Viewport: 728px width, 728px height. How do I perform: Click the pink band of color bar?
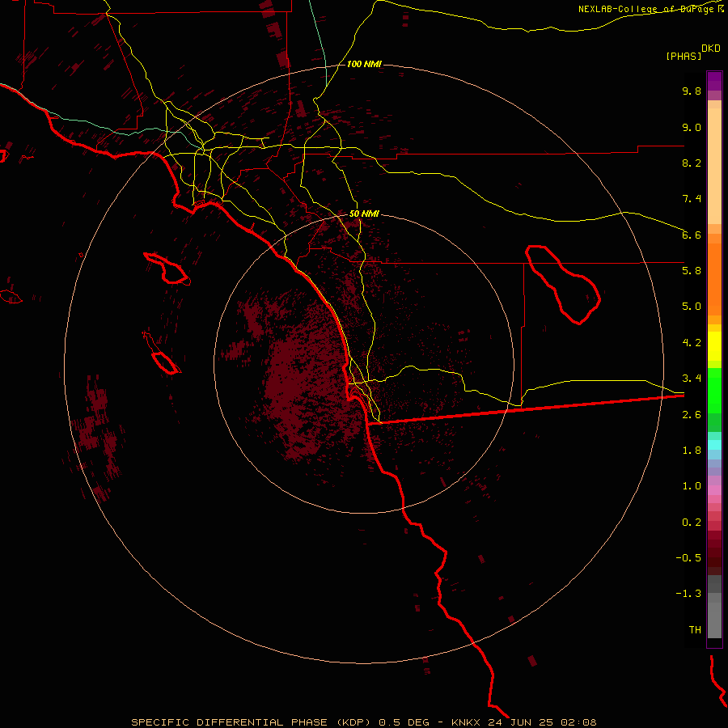(714, 490)
